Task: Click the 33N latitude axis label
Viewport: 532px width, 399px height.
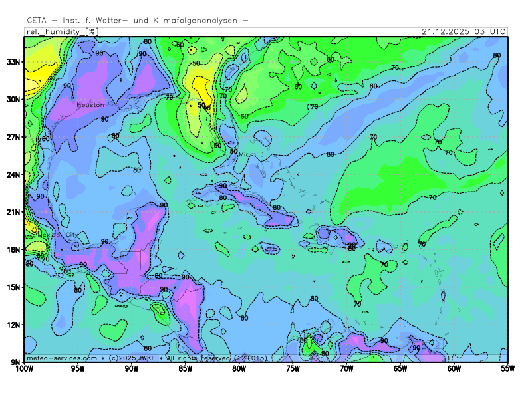Action: [14, 62]
